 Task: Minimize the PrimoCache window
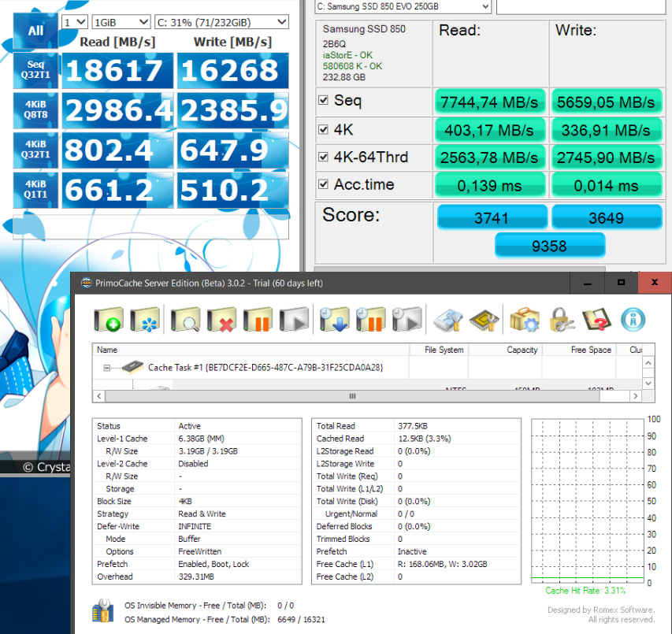click(587, 283)
